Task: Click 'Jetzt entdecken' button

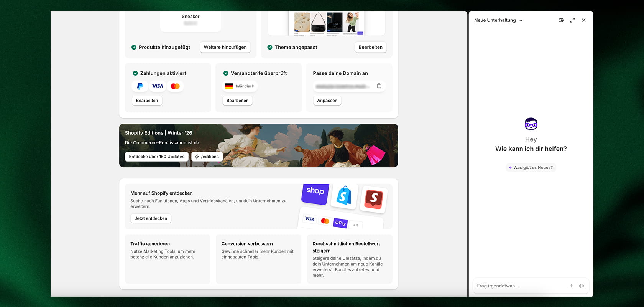Action: point(151,218)
